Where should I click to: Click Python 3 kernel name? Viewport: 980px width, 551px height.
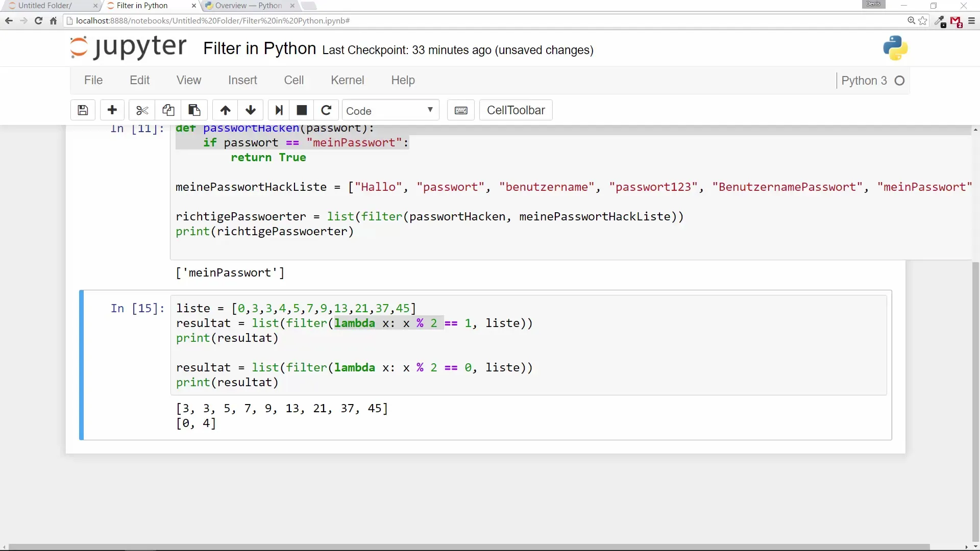(864, 81)
